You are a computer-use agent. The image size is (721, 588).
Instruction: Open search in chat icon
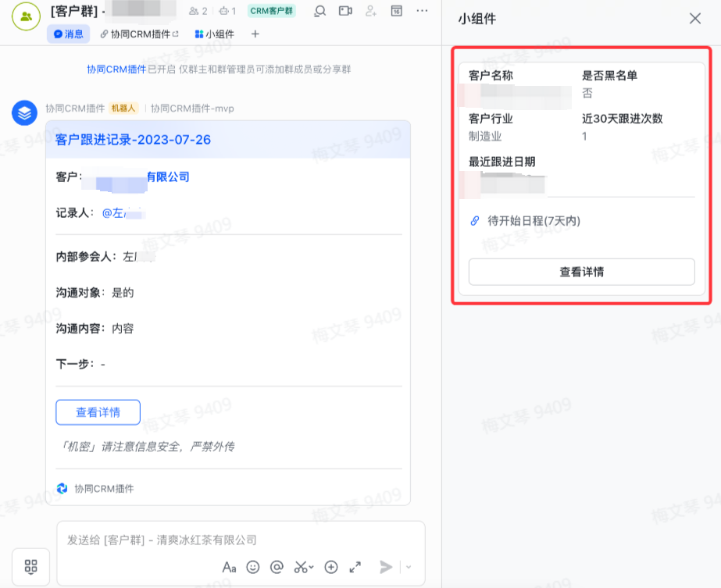(319, 11)
